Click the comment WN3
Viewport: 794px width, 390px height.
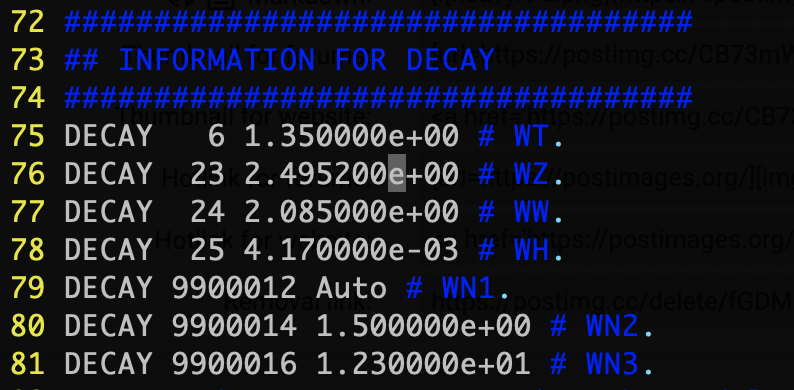(612, 363)
